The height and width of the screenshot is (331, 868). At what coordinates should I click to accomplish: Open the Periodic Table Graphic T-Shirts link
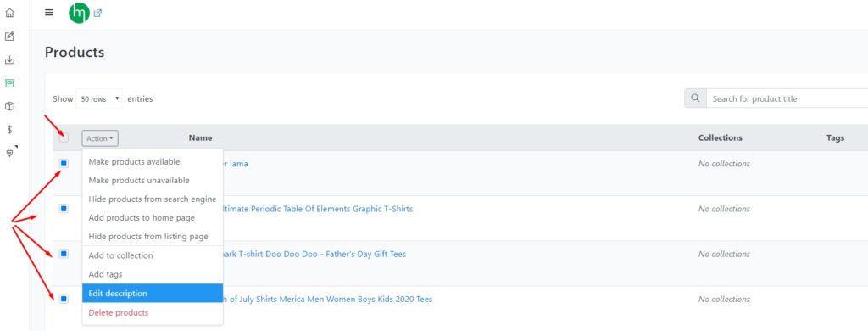(x=318, y=209)
